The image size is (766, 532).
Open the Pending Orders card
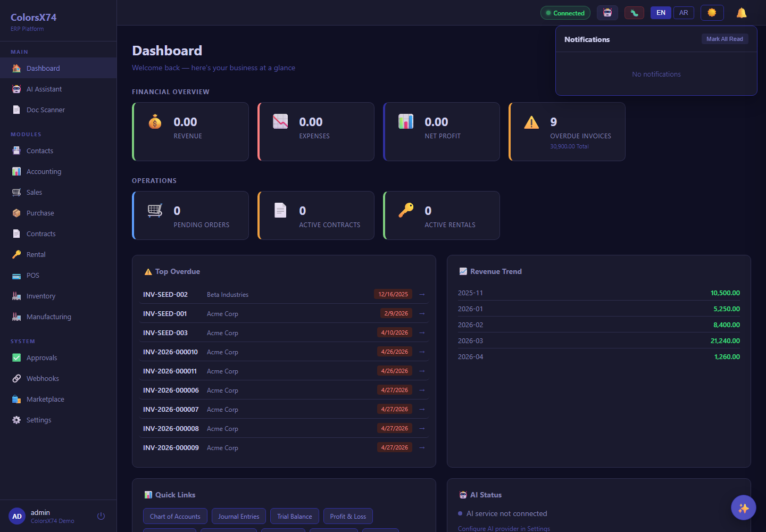tap(190, 215)
